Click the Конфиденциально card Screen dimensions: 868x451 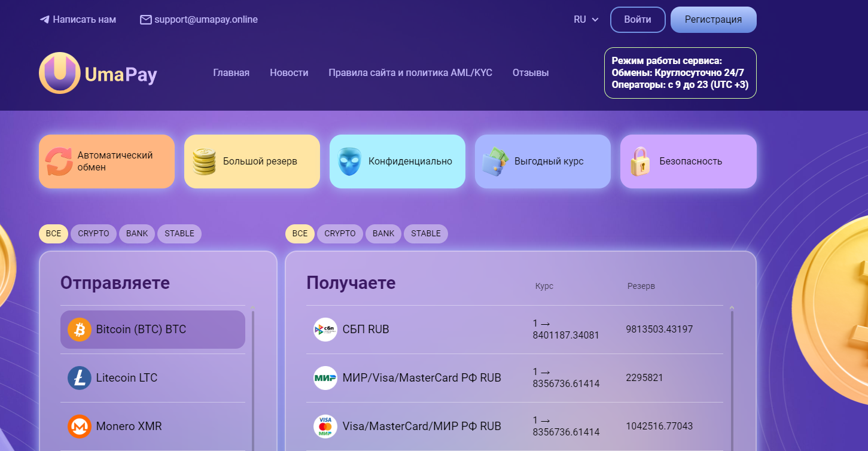(x=397, y=161)
